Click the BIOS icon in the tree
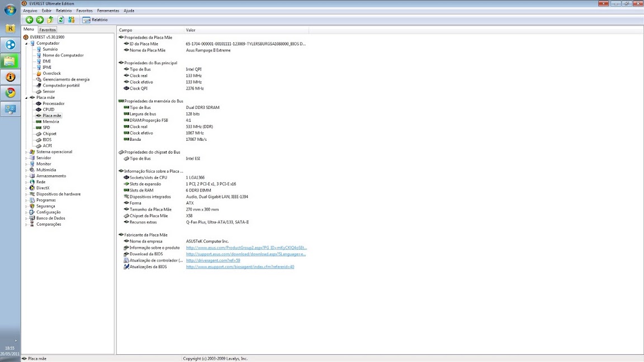Viewport: 644px width, 362px height. pos(39,140)
